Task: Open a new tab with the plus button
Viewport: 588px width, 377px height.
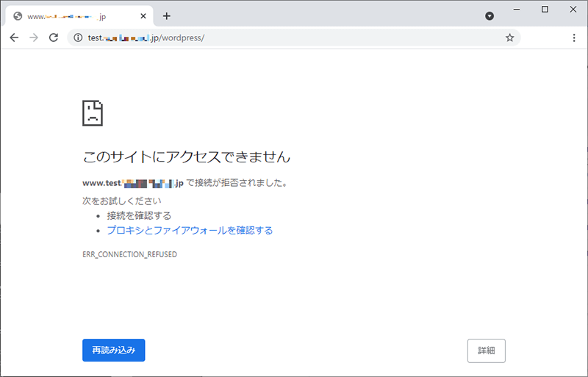Action: [166, 15]
